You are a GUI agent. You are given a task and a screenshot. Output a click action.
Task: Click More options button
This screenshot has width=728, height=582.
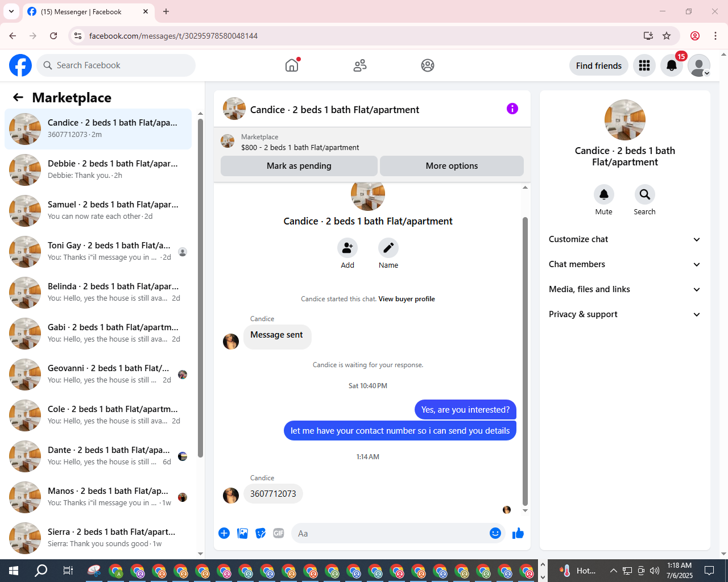click(x=452, y=166)
